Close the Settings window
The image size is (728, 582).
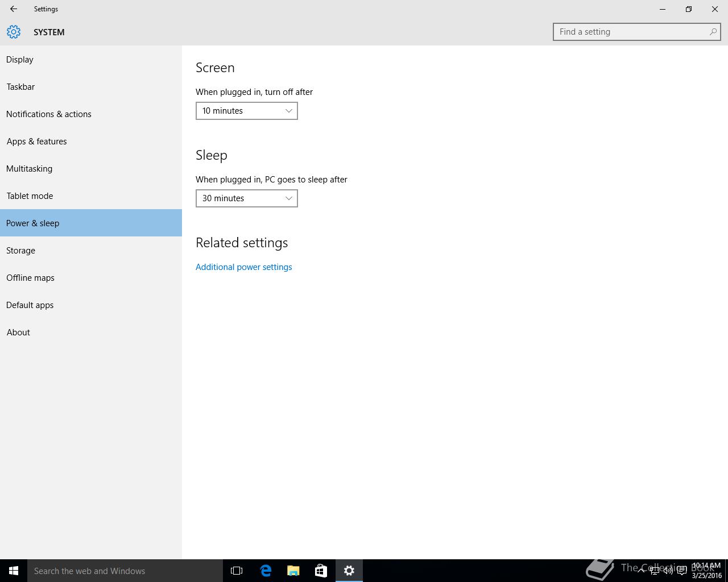[715, 9]
